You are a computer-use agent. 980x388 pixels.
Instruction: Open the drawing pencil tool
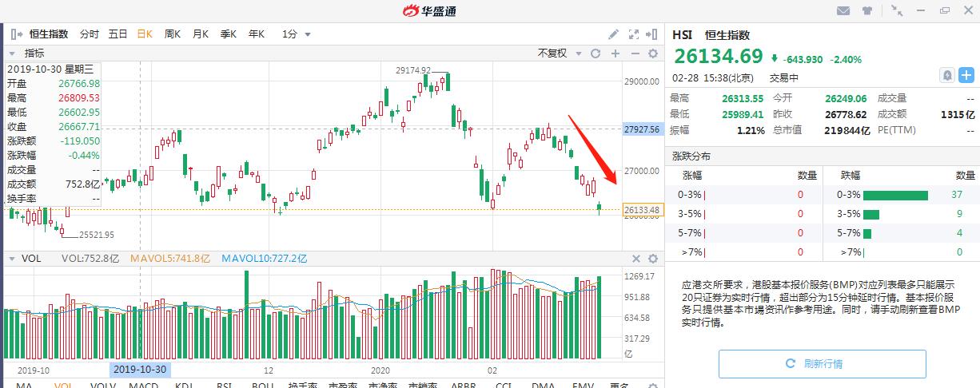614,34
